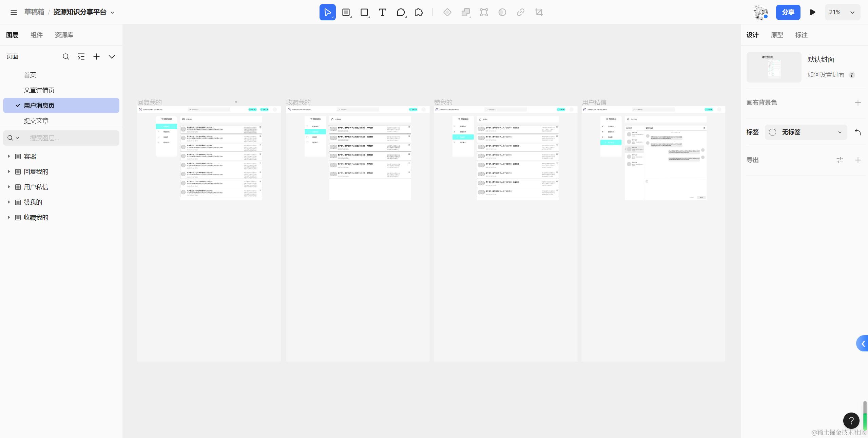
Task: Click the blue 分享 button
Action: coord(788,12)
